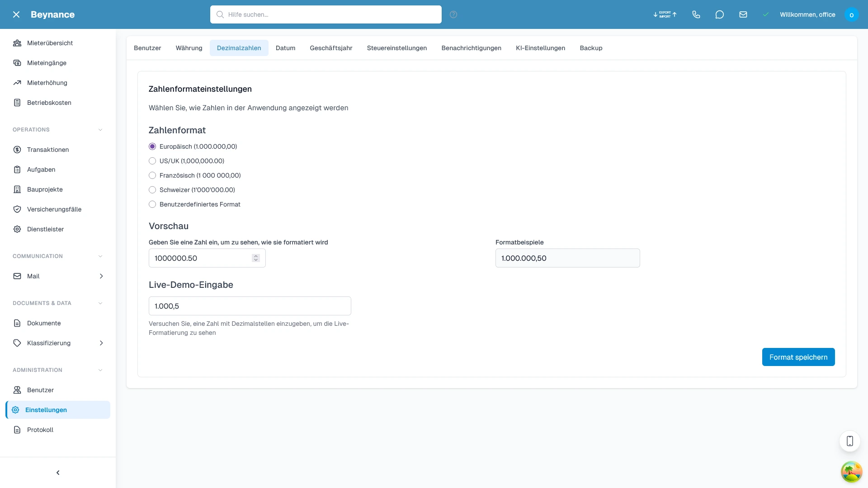Viewport: 868px width, 488px height.
Task: Choose the Schweizer (1'000'000.00) format
Action: click(152, 190)
